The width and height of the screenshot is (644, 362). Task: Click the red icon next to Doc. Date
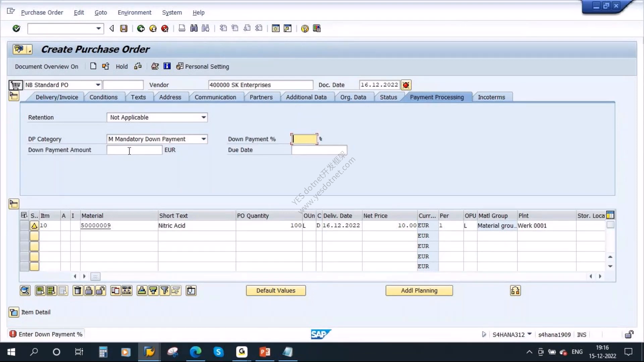[x=406, y=85]
